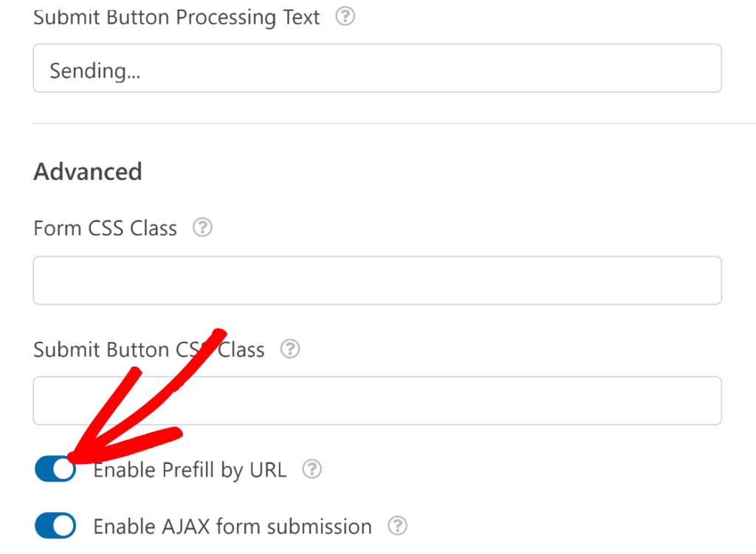Click the 'Submit Button Processing Text' label
Image resolution: width=756 pixels, height=554 pixels.
point(176,18)
